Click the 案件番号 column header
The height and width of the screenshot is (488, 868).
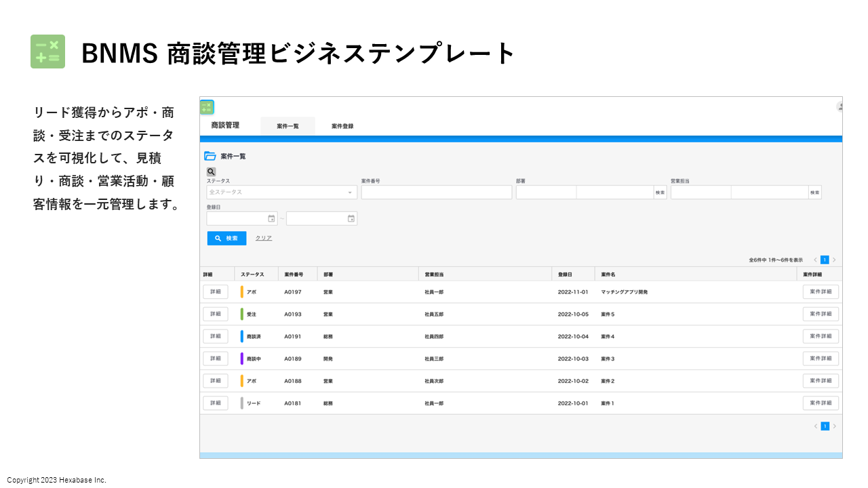[x=294, y=274]
